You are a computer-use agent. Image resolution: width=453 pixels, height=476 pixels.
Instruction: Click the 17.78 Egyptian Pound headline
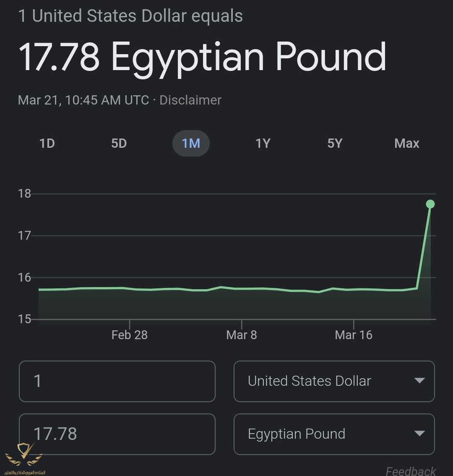coord(202,57)
